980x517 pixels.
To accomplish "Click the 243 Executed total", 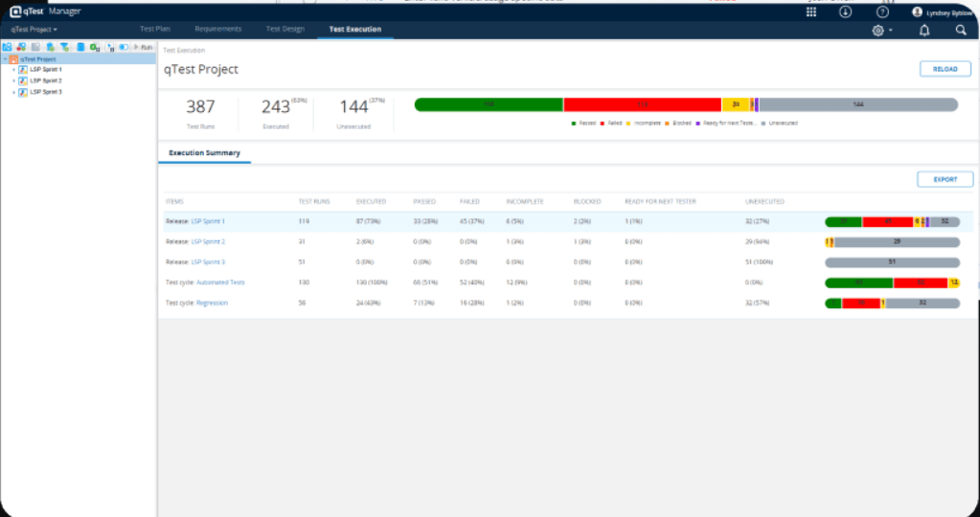I will point(276,107).
